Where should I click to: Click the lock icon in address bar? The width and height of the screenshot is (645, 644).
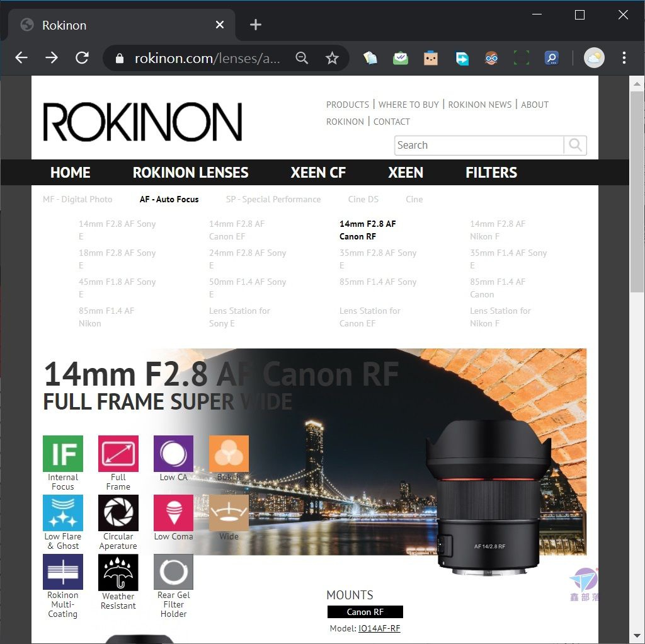point(119,59)
